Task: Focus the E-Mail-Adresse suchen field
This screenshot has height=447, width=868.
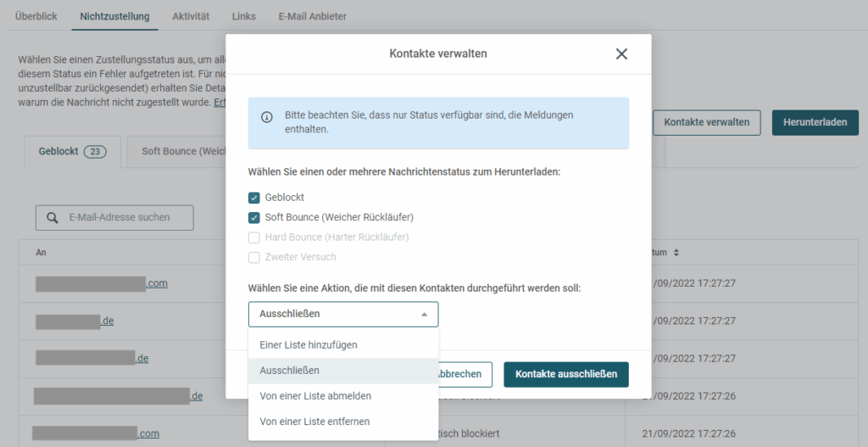Action: click(127, 218)
